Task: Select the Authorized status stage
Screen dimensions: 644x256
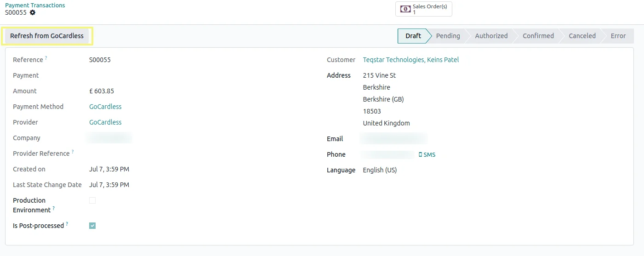Action: pos(491,36)
